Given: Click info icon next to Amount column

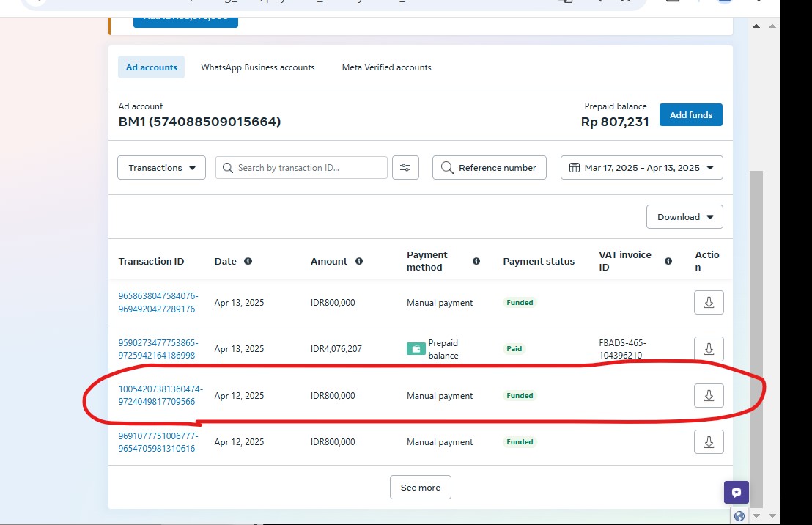Looking at the screenshot, I should (x=359, y=261).
